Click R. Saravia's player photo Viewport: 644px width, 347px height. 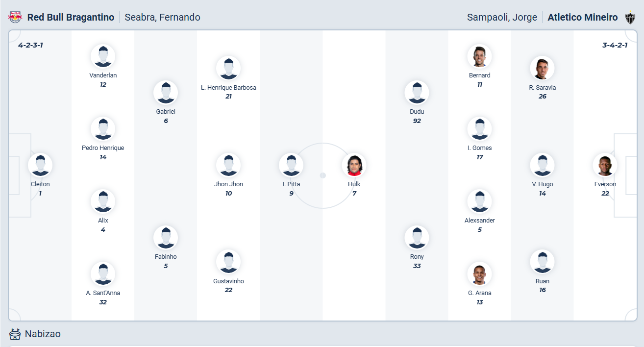(x=542, y=69)
